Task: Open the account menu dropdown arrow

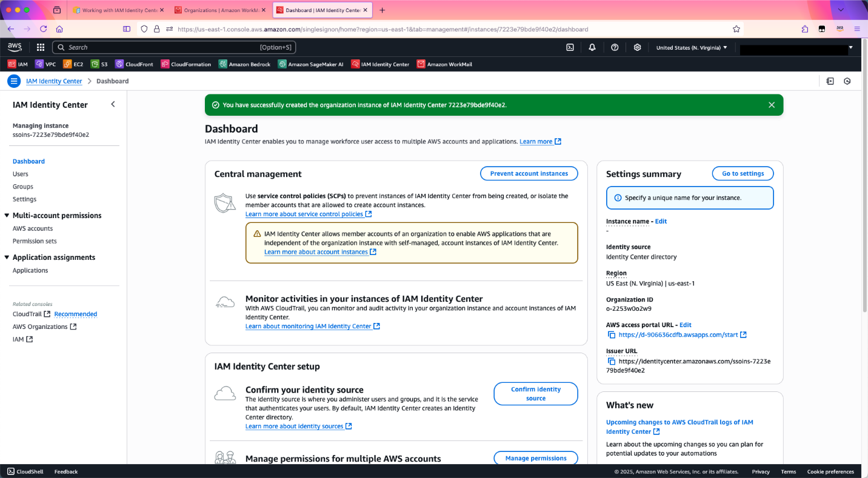Action: click(x=850, y=47)
